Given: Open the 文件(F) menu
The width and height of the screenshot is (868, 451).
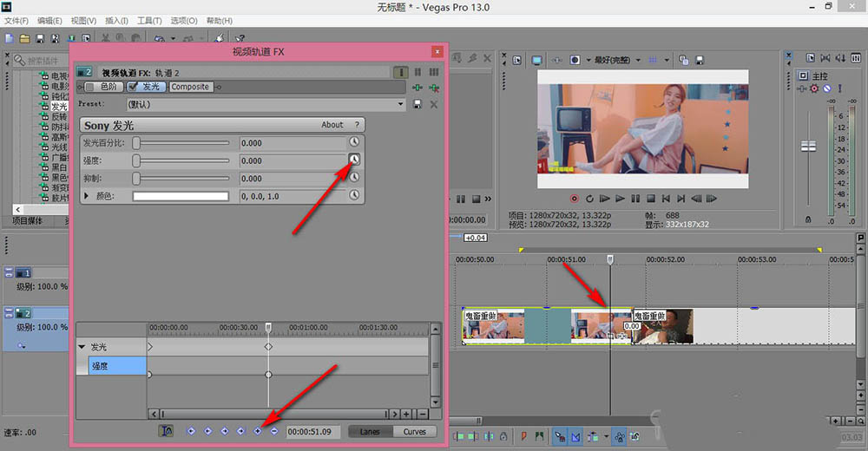Looking at the screenshot, I should click(x=16, y=21).
